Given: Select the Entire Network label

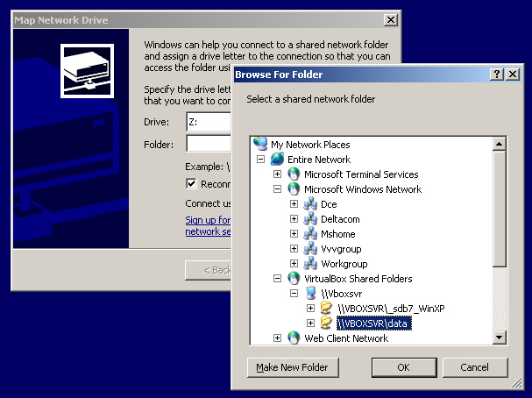Looking at the screenshot, I should pos(319,160).
